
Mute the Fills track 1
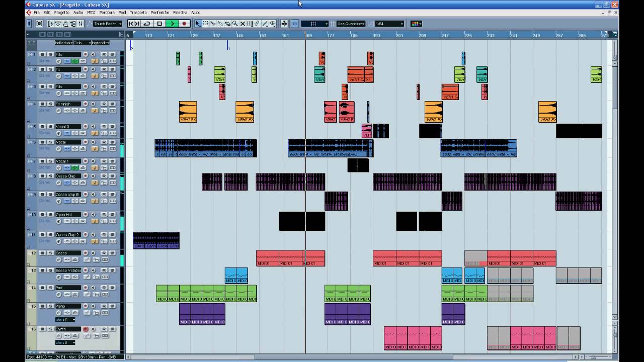pos(42,54)
